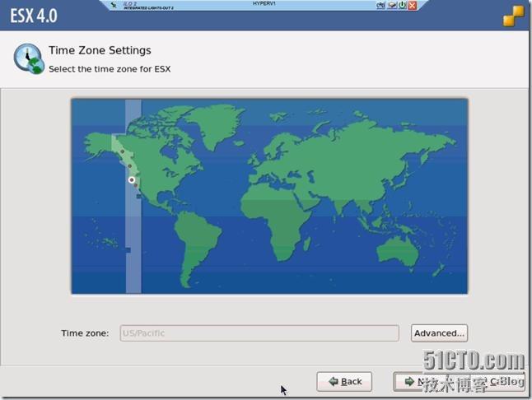Click the Next button arrow icon
Screen dimensions: 532x400
[x=409, y=381]
